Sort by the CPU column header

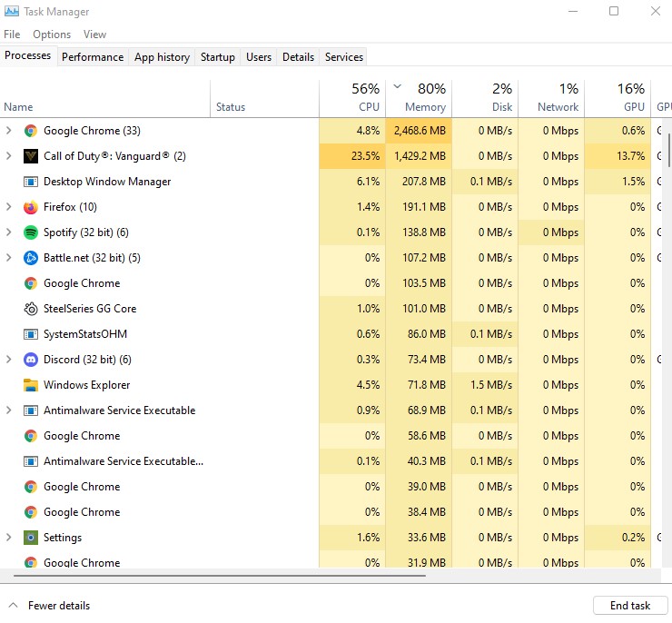tap(352, 99)
